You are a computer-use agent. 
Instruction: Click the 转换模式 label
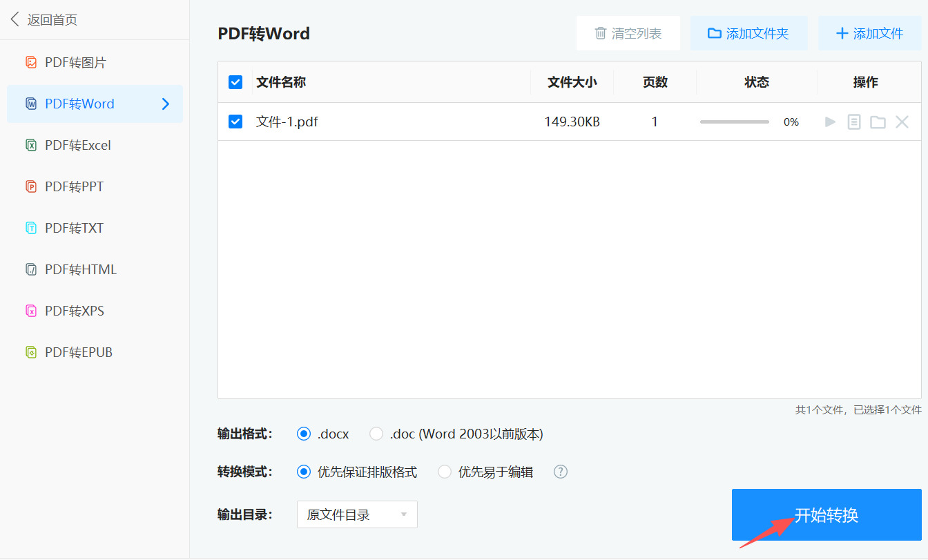[245, 472]
